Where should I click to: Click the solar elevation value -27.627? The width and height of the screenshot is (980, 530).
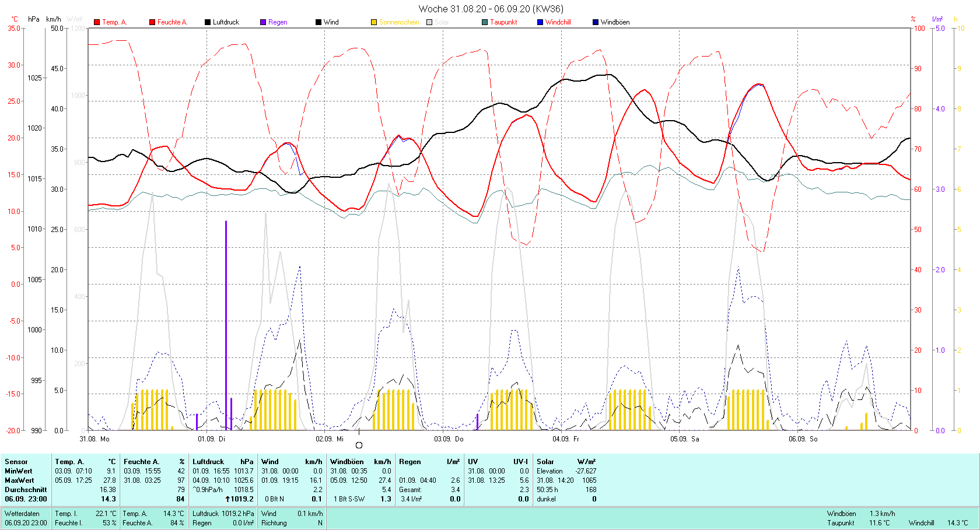pyautogui.click(x=586, y=471)
